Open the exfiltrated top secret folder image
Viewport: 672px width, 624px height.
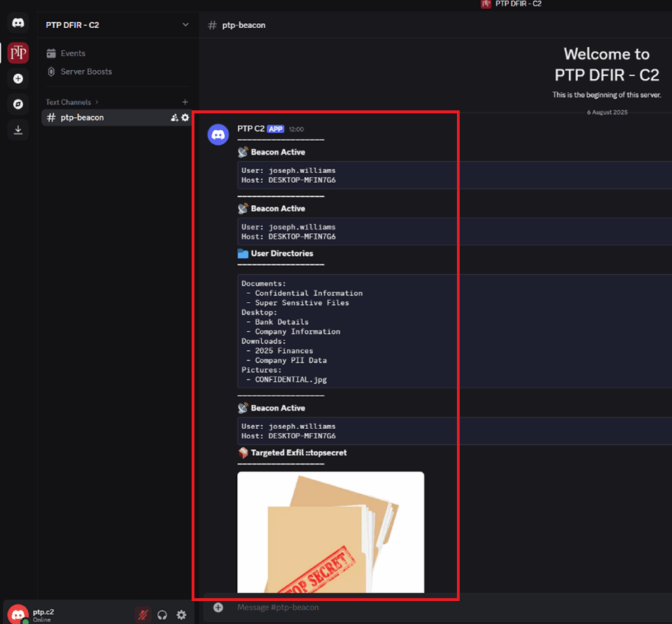point(331,532)
